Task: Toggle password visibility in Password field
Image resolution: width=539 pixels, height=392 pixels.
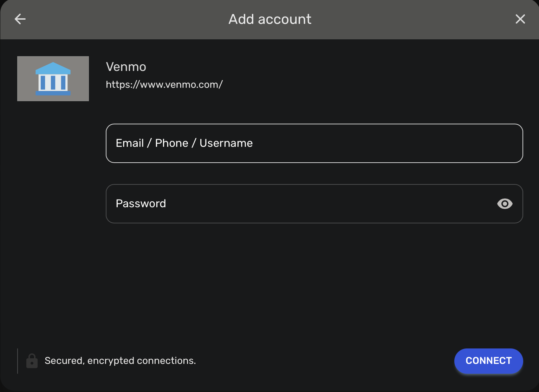Action: pos(505,204)
